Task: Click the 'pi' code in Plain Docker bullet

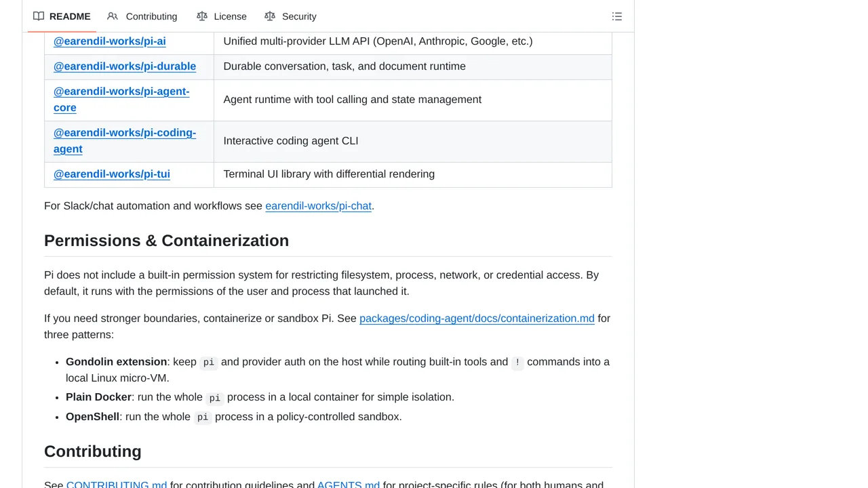Action: pos(215,398)
